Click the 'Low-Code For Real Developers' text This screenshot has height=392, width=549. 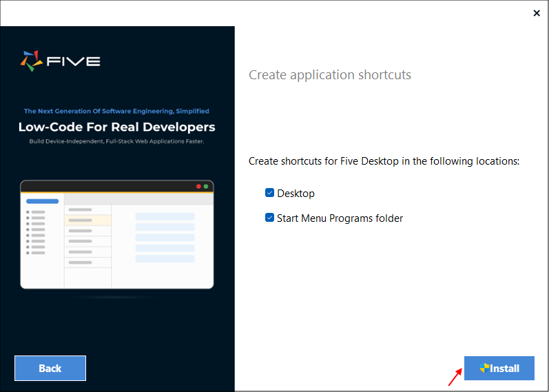(116, 127)
